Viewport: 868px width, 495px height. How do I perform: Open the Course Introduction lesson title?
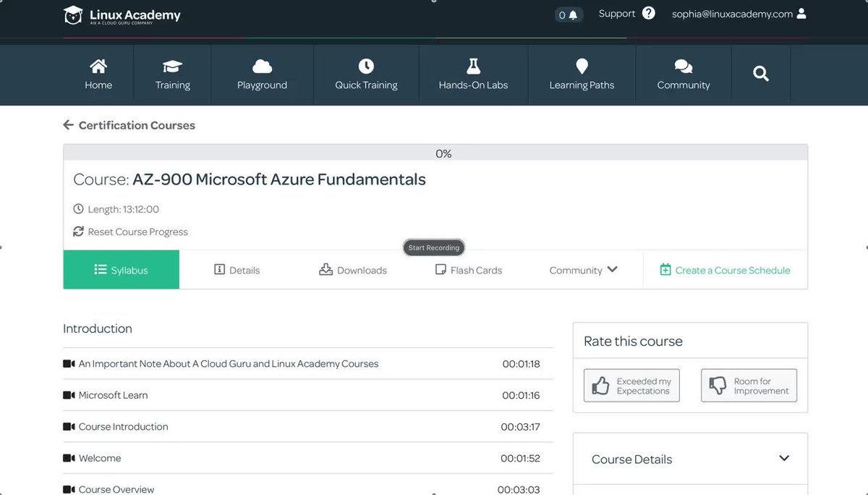click(x=124, y=426)
